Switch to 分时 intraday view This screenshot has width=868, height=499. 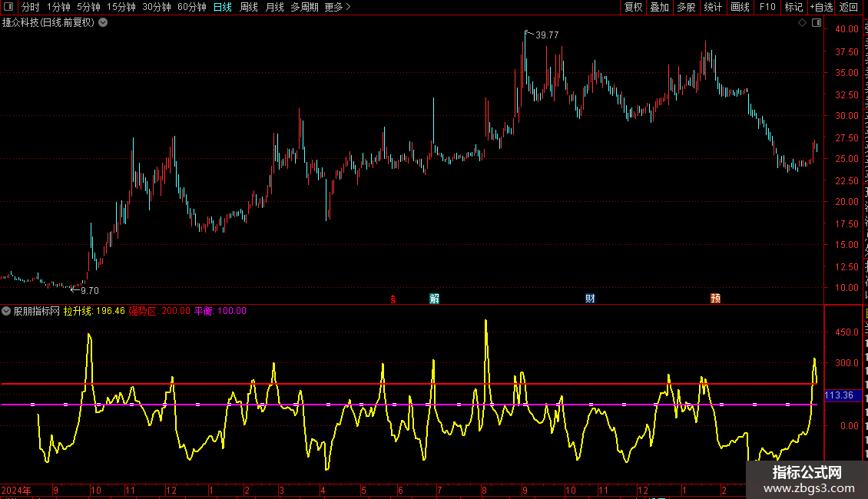tap(30, 7)
